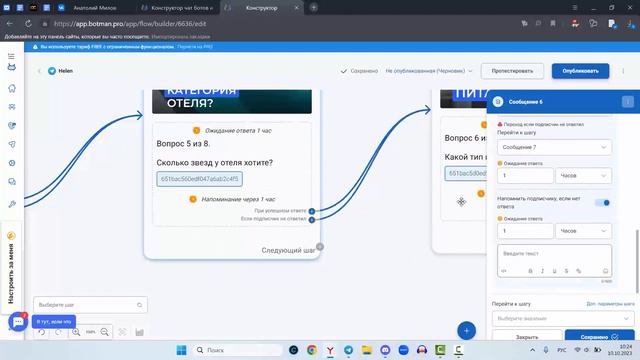640x360 pixels.
Task: Click 'Выберите шаг' search field on canvas
Action: (90, 305)
